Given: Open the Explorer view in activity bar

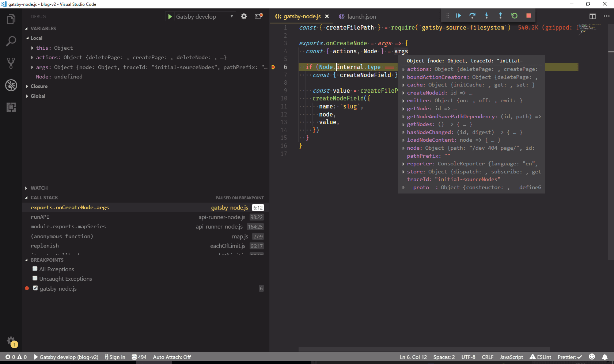Looking at the screenshot, I should pyautogui.click(x=11, y=19).
